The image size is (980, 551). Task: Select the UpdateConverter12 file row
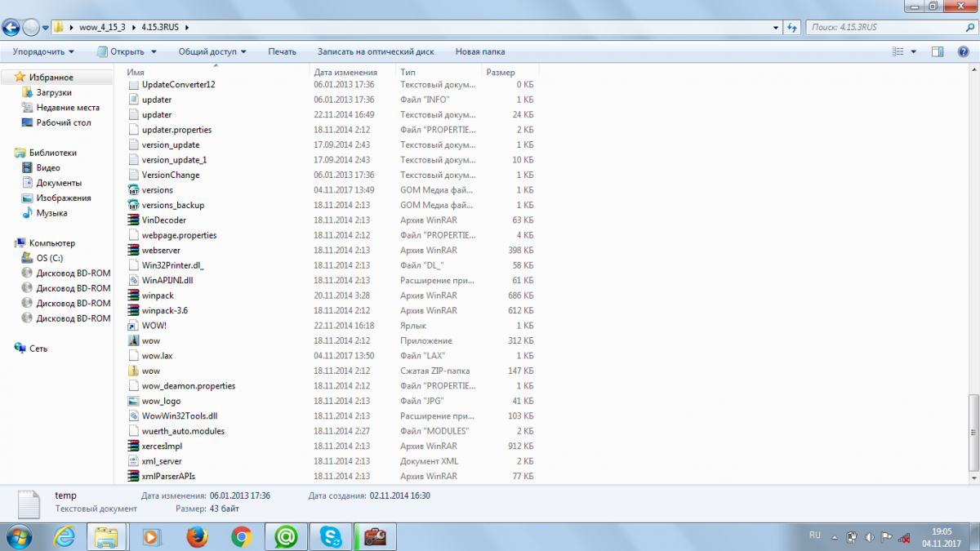332,84
